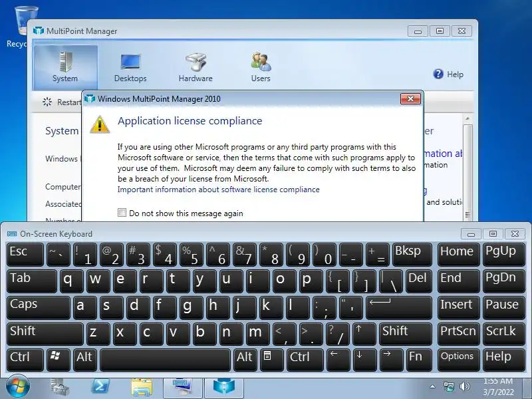Toggle the right Ctrl key
The image size is (532, 399).
[x=305, y=360]
